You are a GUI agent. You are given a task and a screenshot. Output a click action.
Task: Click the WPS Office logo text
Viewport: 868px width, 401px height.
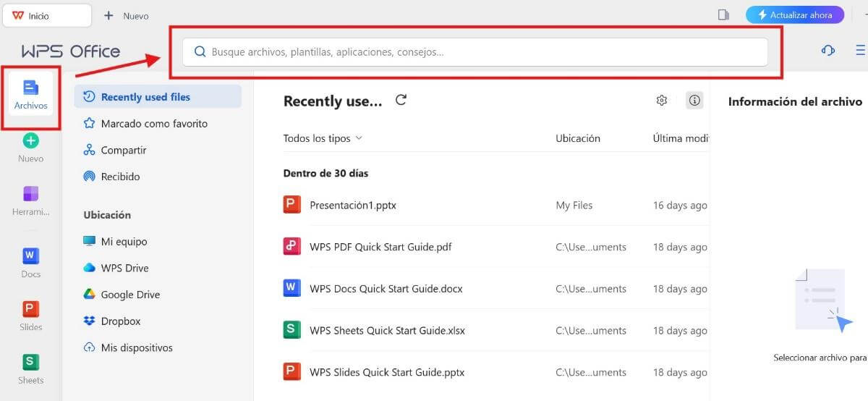coord(71,51)
